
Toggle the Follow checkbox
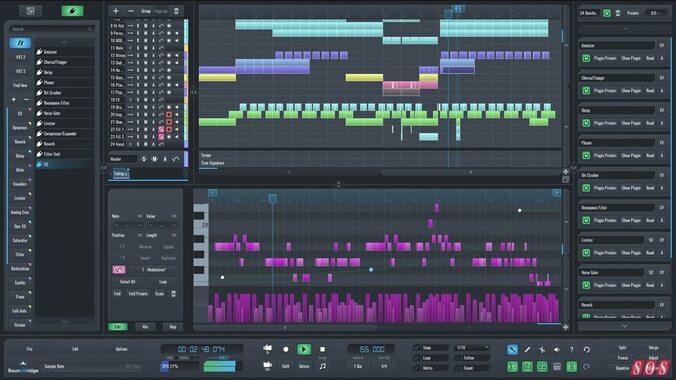coord(457,358)
